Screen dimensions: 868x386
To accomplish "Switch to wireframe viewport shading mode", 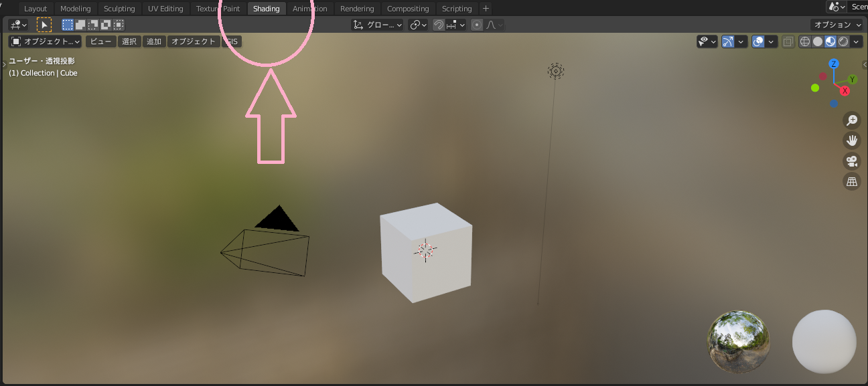I will [x=804, y=41].
